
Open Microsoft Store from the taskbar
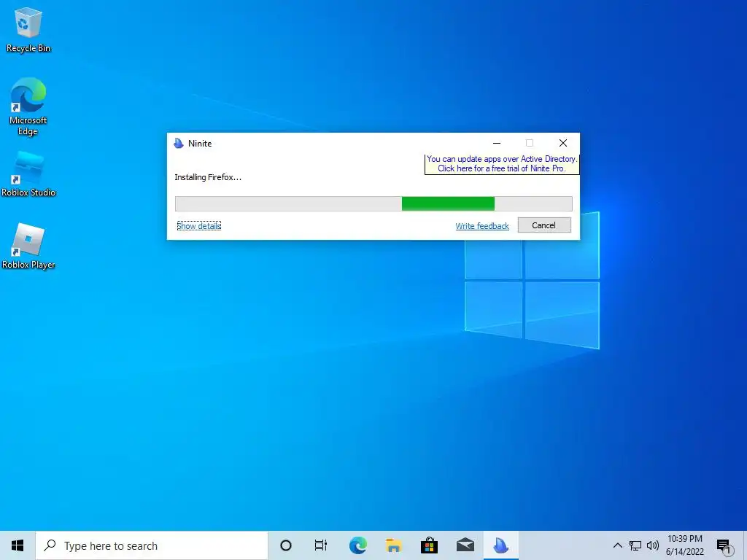click(x=429, y=545)
